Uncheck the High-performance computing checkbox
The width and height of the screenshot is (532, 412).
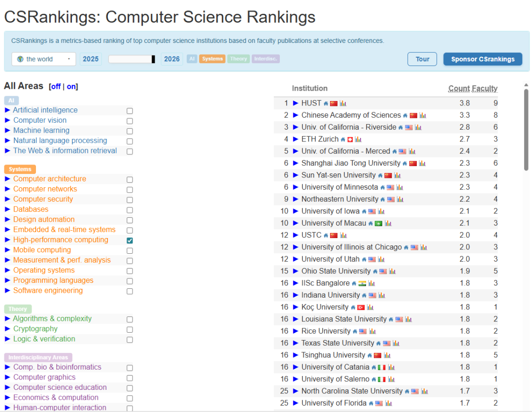coord(130,240)
